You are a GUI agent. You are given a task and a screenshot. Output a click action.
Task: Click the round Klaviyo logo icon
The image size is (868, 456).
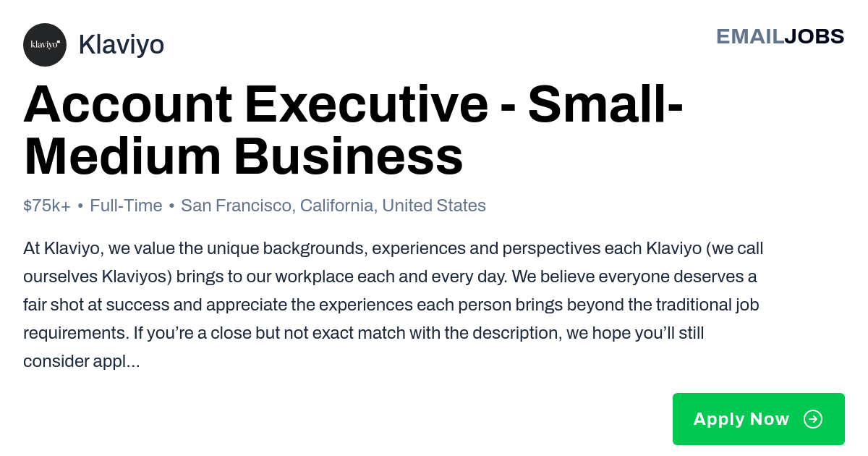coord(45,45)
